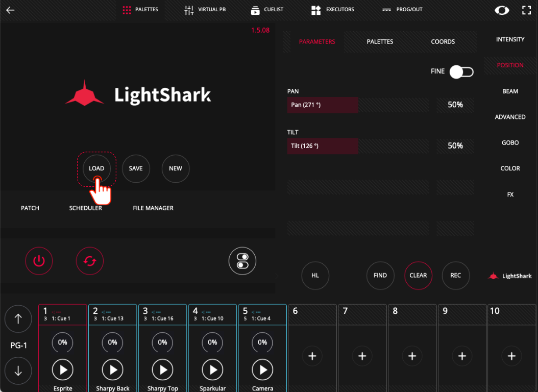Select the GOBO parameter category
The width and height of the screenshot is (538, 392).
click(x=510, y=143)
